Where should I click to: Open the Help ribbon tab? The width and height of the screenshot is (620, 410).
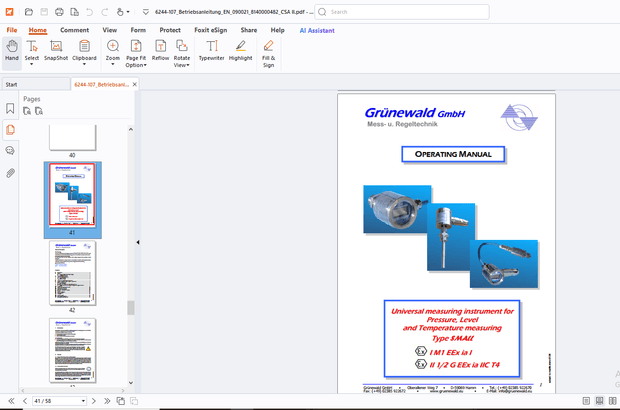coord(278,30)
